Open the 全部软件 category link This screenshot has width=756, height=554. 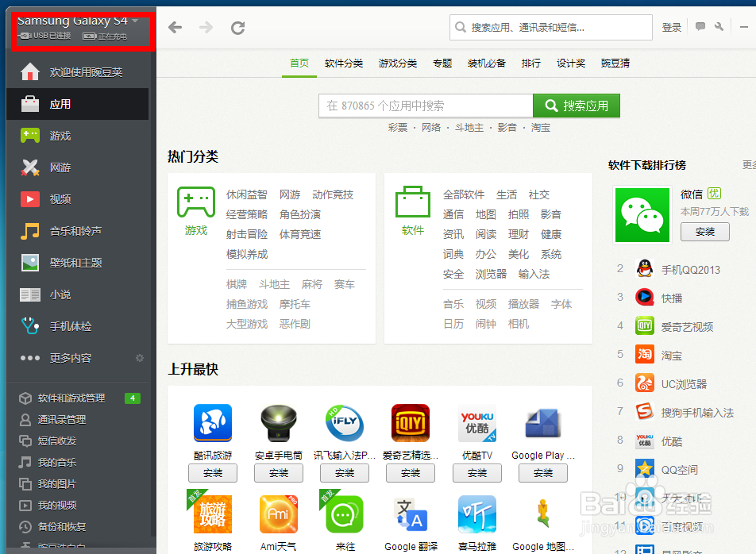463,194
